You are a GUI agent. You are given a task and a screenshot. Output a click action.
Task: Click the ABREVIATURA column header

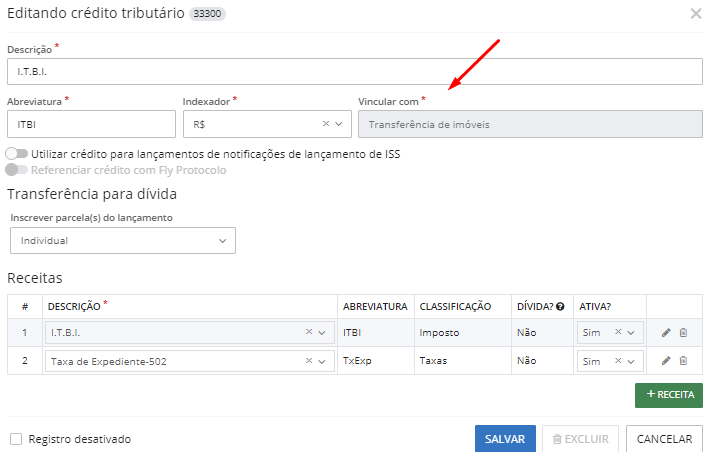375,307
